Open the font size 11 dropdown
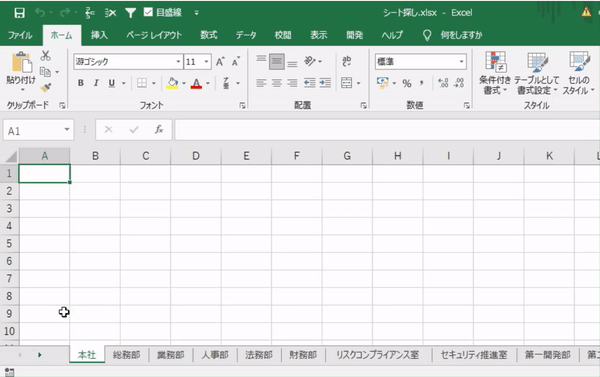600x377 pixels. (206, 62)
